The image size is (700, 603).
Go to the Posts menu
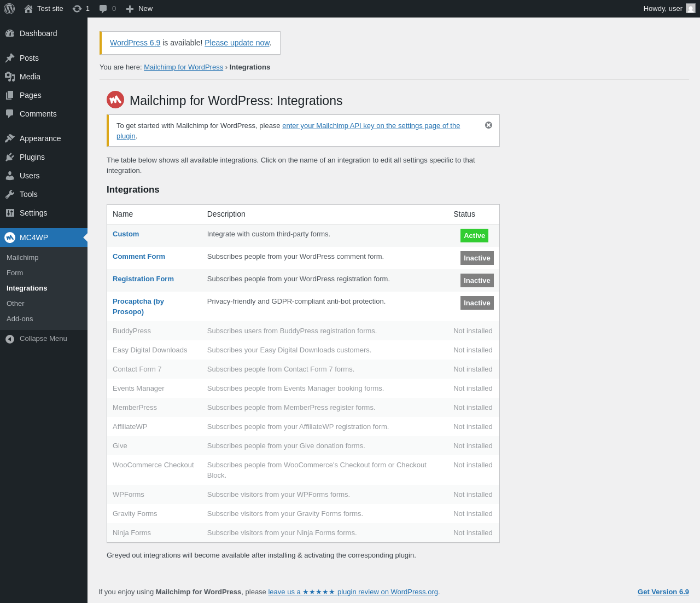coord(29,58)
